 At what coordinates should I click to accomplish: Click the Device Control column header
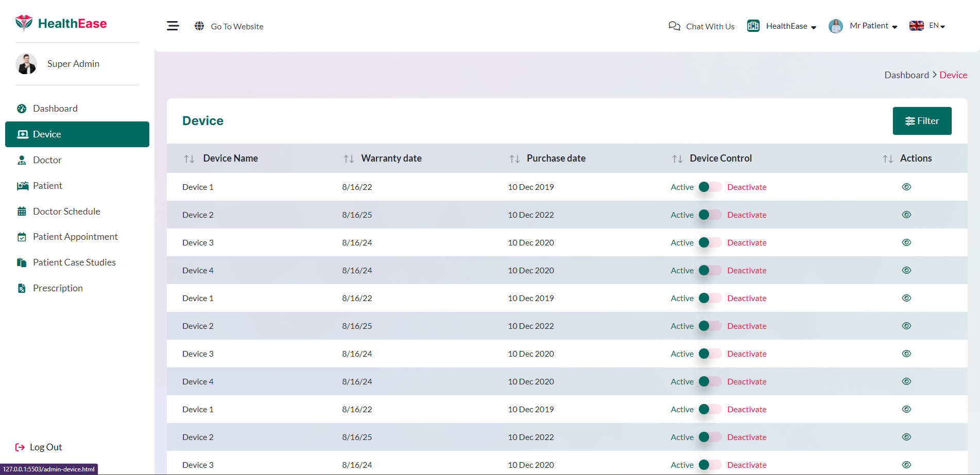click(x=720, y=159)
